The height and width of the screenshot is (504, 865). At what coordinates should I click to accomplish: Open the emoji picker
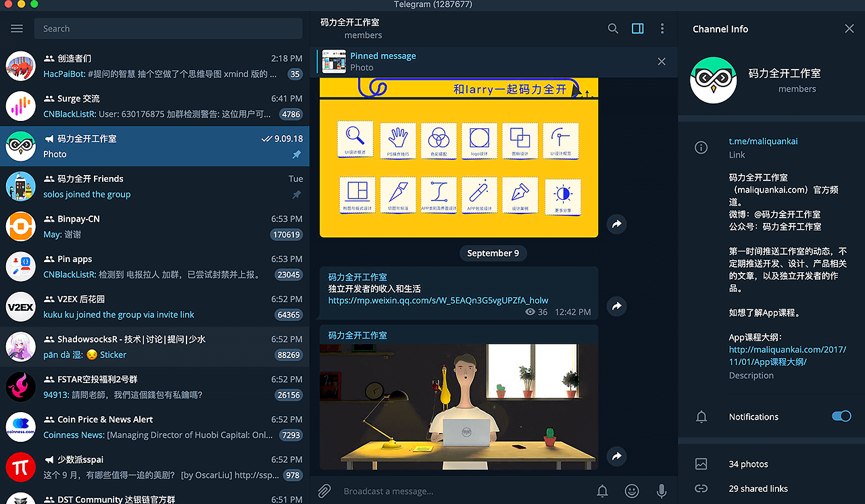click(x=632, y=491)
